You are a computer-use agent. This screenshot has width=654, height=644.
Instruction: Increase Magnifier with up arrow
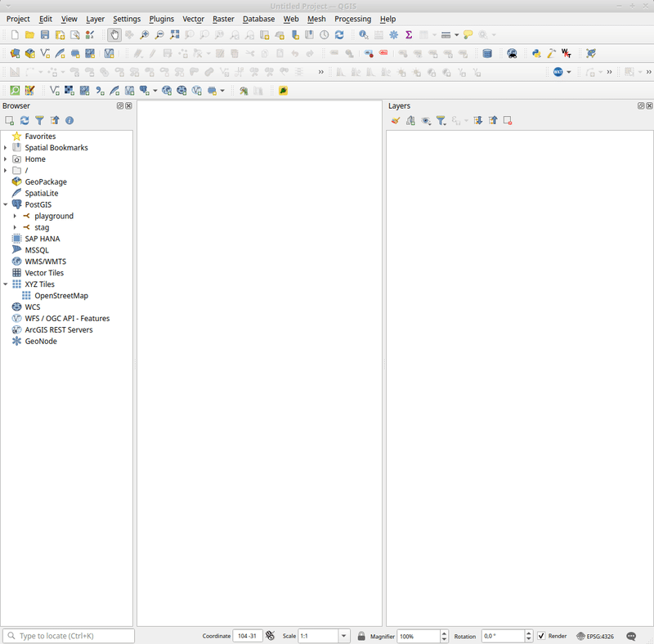(444, 633)
